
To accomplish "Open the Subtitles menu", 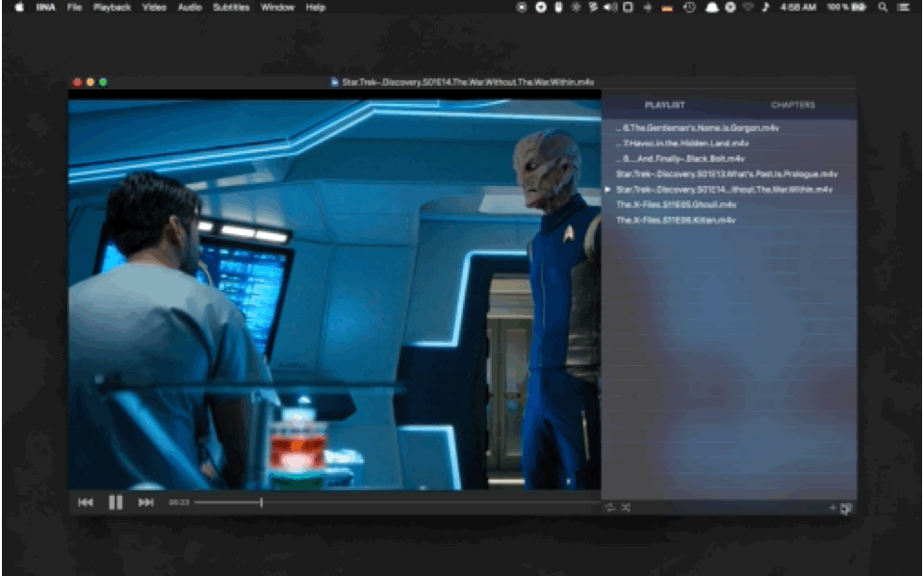I will (x=231, y=7).
